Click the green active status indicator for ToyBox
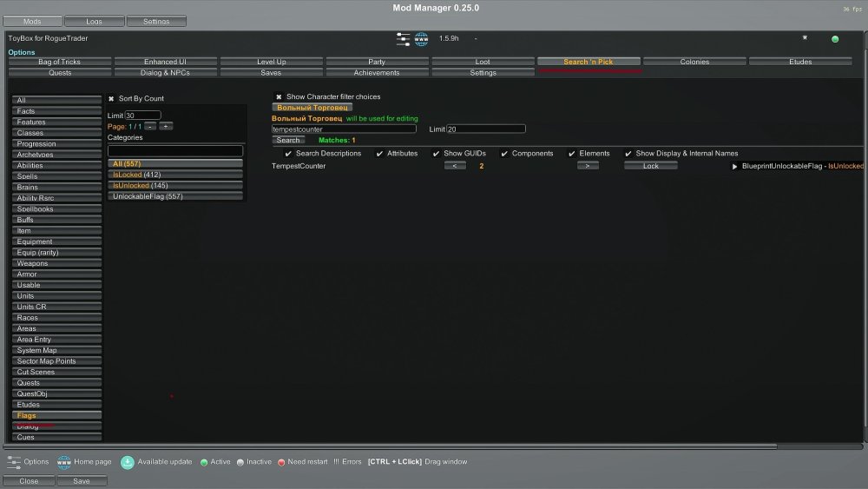The image size is (868, 489). [x=835, y=39]
